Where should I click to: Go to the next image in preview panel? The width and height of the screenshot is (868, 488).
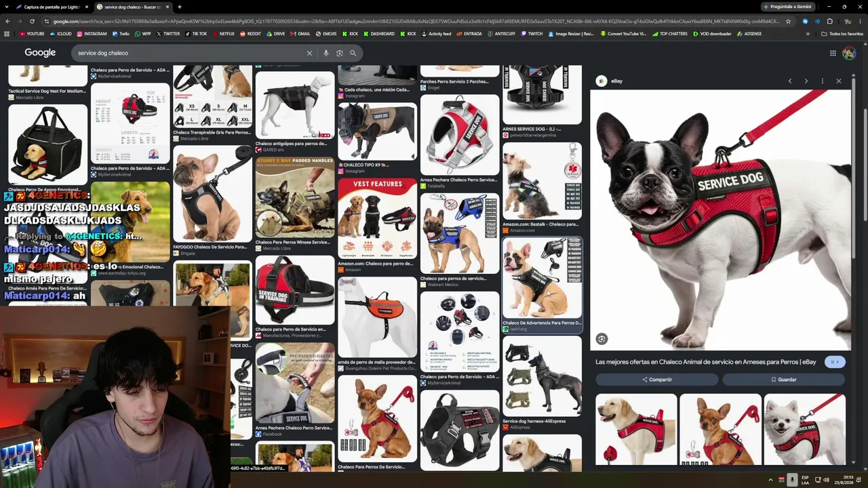[806, 81]
